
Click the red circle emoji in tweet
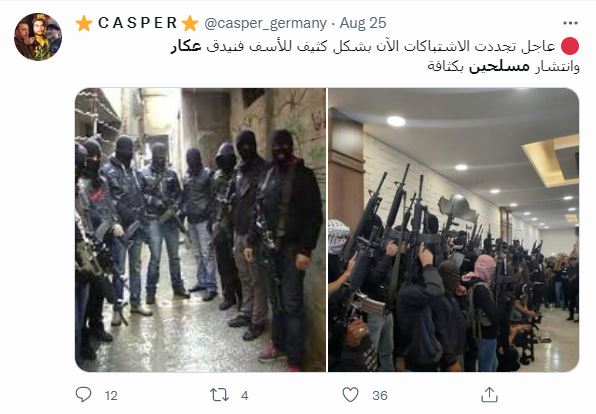569,46
